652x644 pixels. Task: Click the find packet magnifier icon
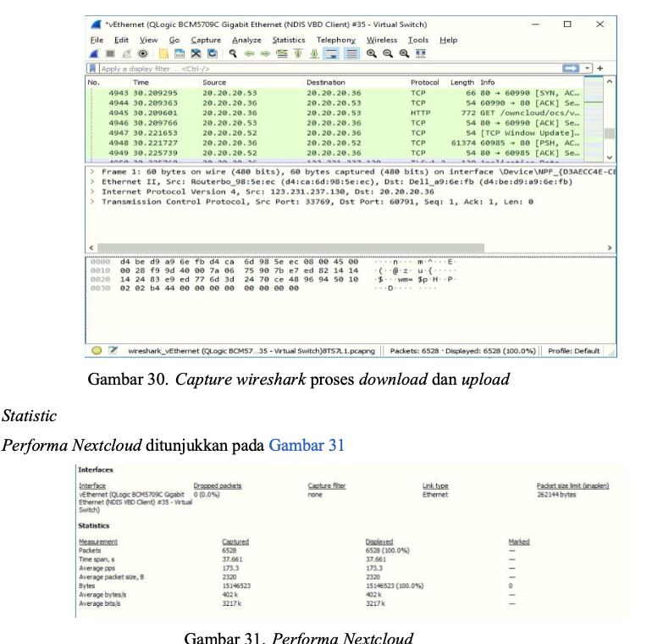[x=231, y=53]
